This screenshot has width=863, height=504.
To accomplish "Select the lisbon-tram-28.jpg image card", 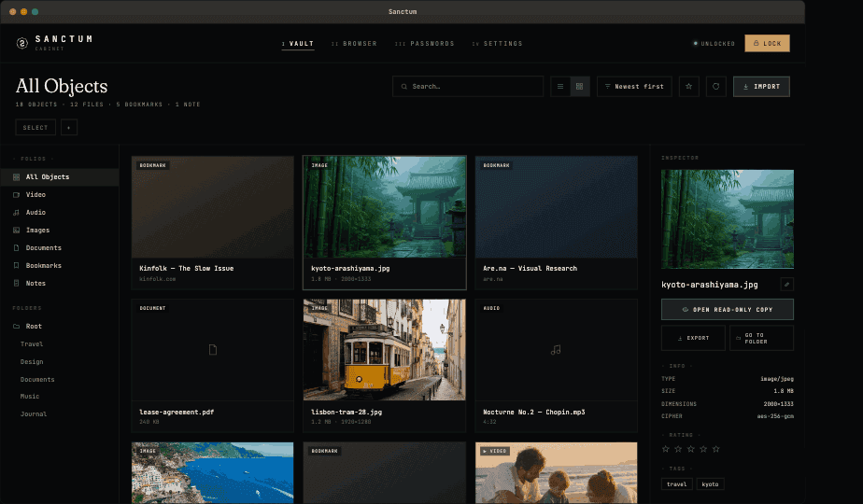I will [x=384, y=365].
